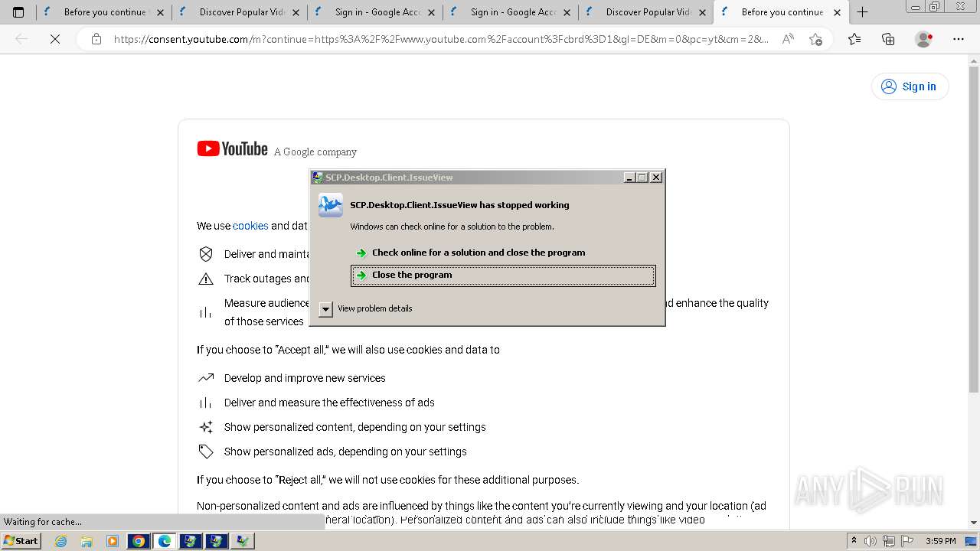Click Windows Start button
This screenshot has width=980, height=551.
point(21,541)
